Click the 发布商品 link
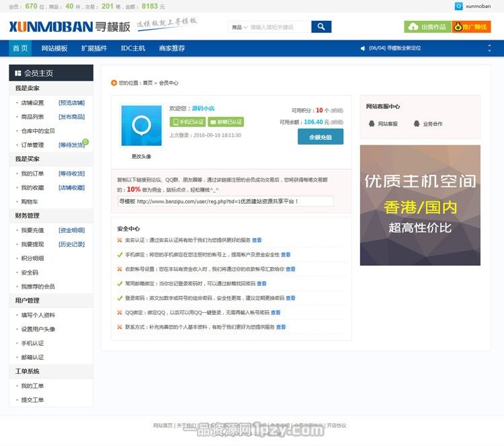504x446 pixels. point(72,117)
